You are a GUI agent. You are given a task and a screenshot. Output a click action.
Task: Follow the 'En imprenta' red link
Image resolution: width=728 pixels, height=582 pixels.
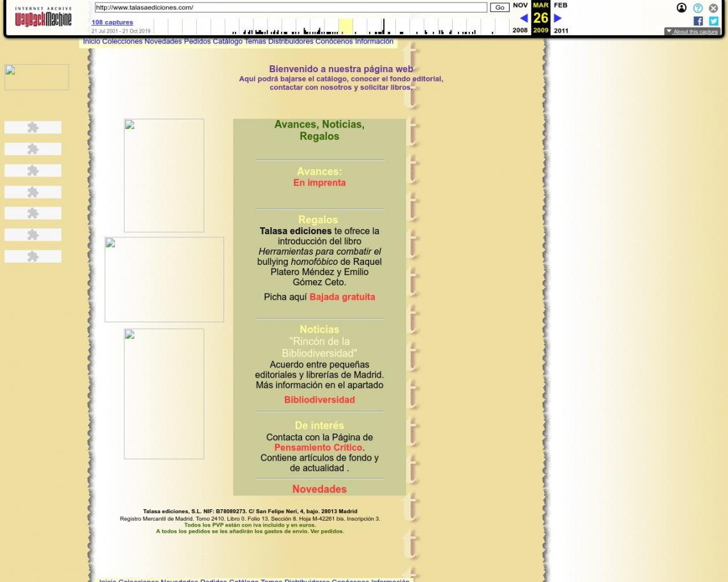click(319, 183)
